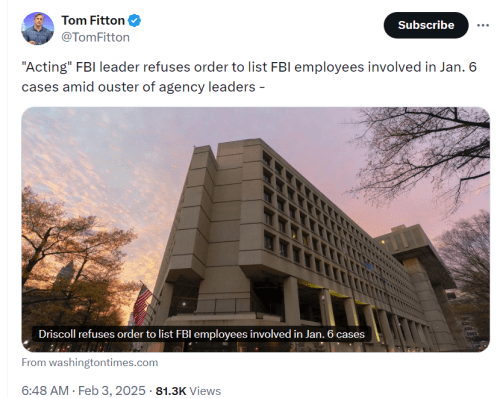Open the @TomFitton handle link
This screenshot has height=398, width=500.
pos(95,37)
